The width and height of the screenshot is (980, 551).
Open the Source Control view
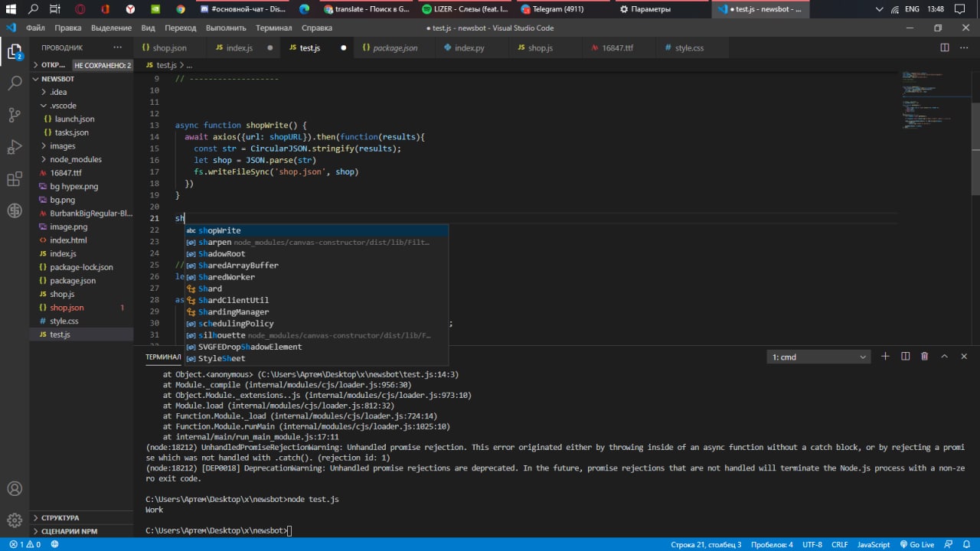(15, 116)
